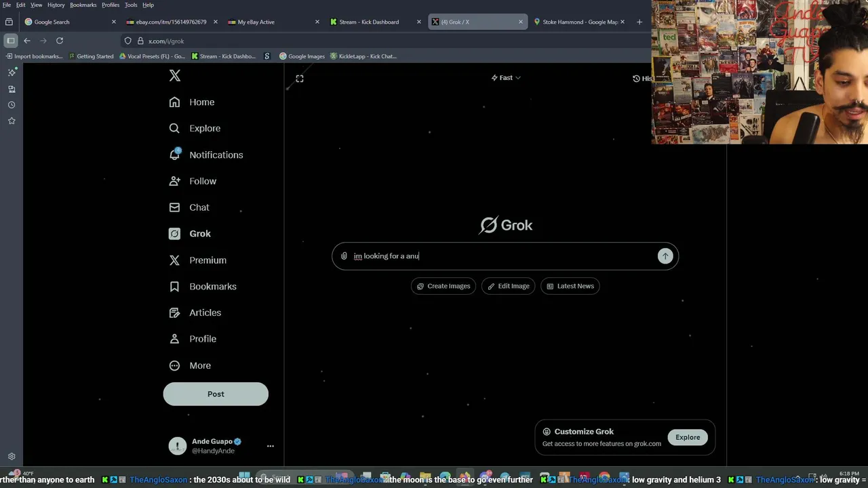Click Edit Image suggestion

pyautogui.click(x=509, y=286)
